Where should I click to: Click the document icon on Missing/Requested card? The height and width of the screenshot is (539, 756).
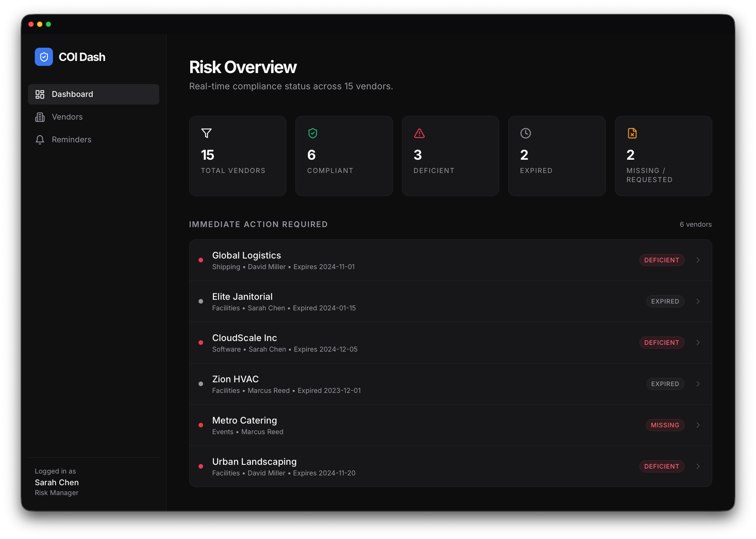(632, 133)
